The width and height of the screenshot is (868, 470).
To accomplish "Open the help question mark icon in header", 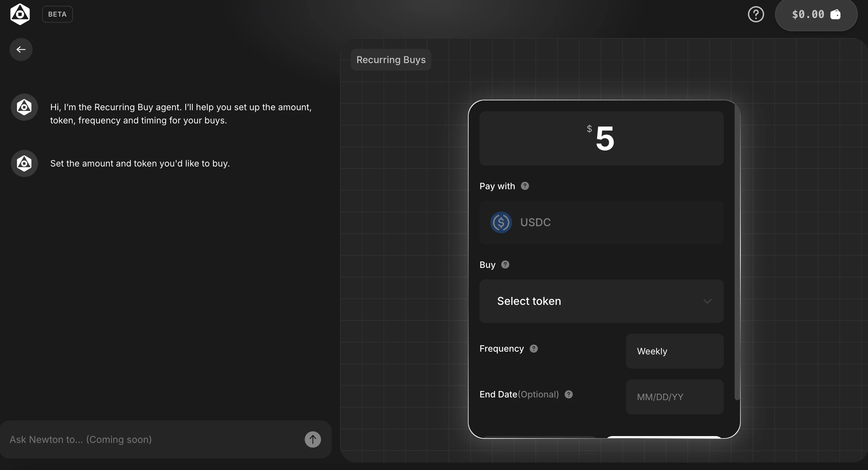I will click(756, 14).
